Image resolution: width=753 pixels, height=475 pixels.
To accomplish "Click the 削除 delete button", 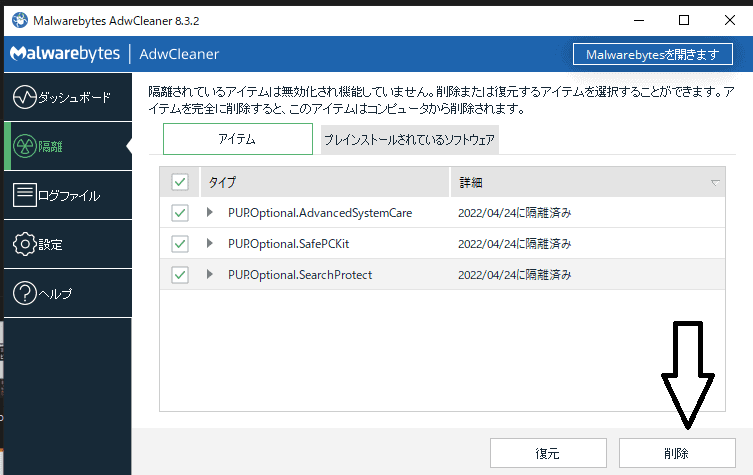I will point(677,453).
